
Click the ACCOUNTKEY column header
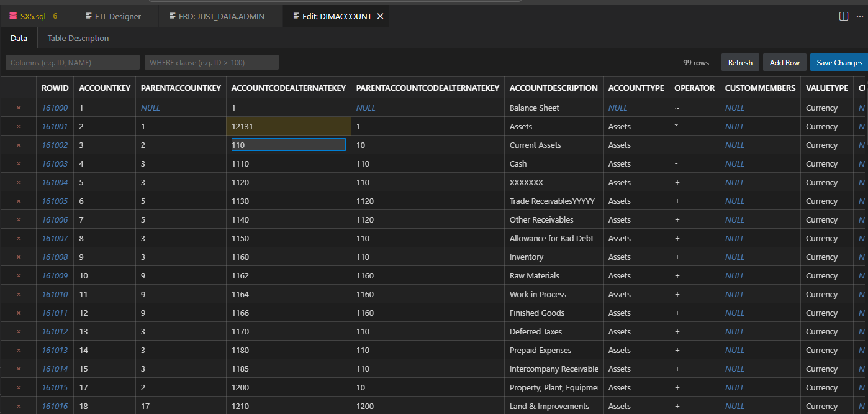coord(105,88)
